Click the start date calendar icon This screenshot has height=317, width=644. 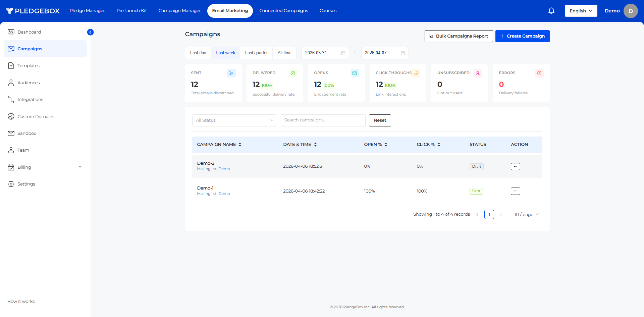pyautogui.click(x=343, y=53)
